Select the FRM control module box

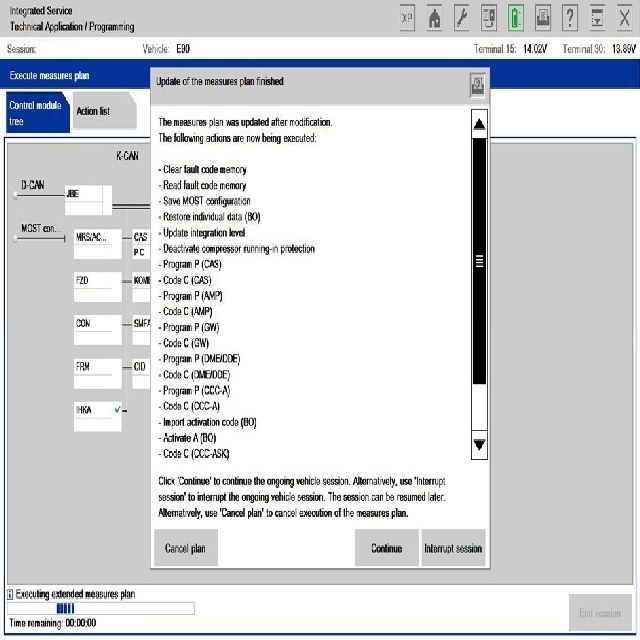[x=98, y=373]
